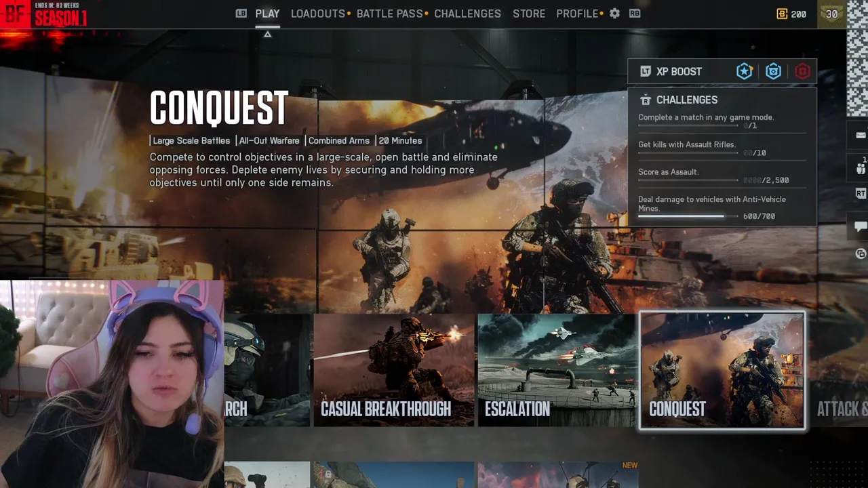Open the Profile tab

[577, 14]
